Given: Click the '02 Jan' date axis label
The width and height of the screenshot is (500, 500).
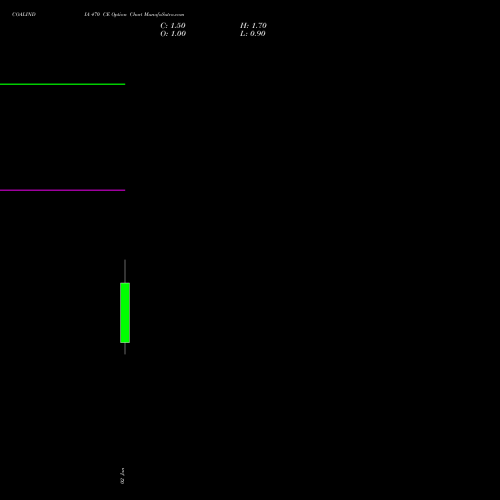Looking at the screenshot, I should (x=122, y=476).
